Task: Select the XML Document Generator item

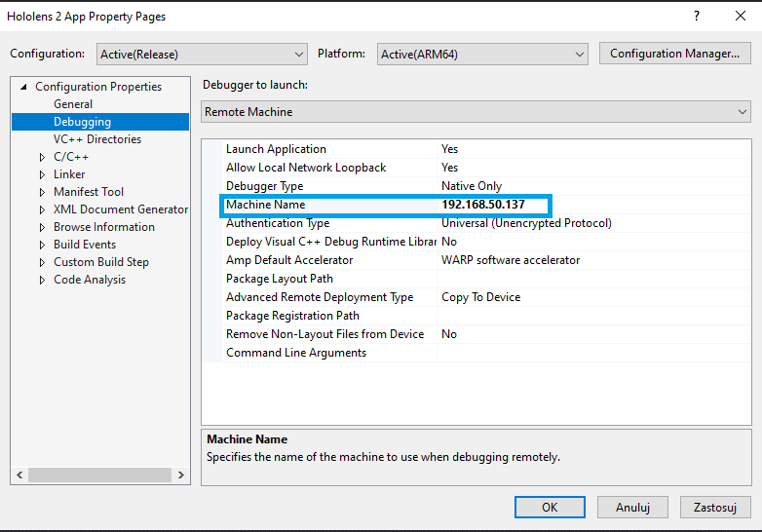Action: (121, 209)
